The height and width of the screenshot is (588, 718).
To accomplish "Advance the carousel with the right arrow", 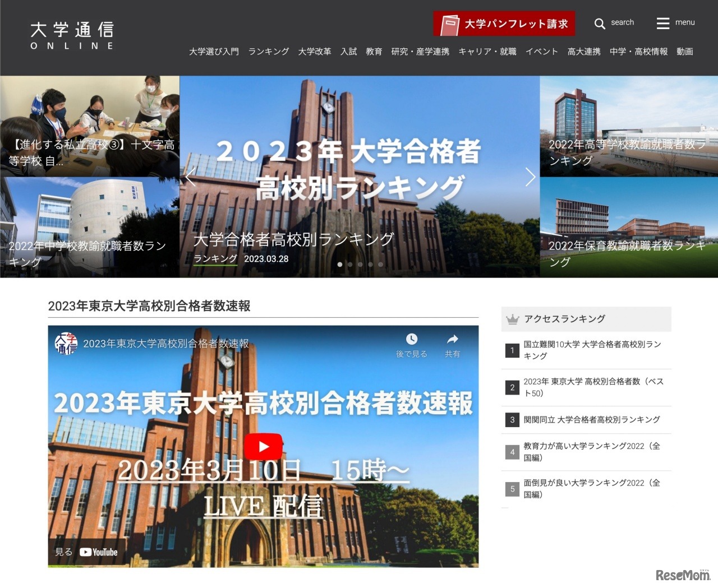I will tap(530, 177).
